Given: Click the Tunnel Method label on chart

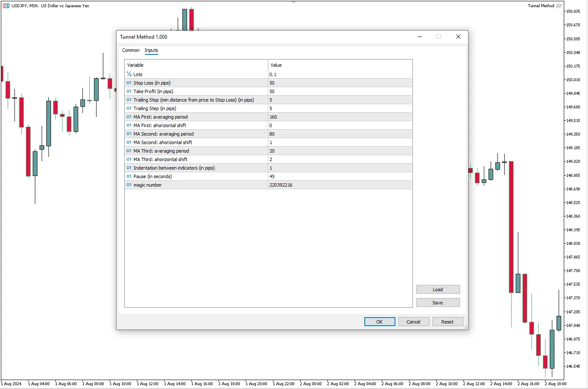Looking at the screenshot, I should 541,6.
